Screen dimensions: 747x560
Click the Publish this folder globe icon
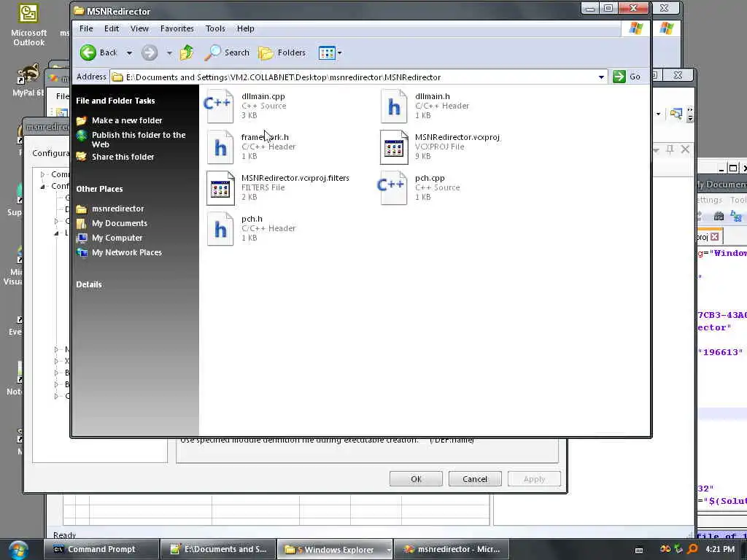[82, 136]
